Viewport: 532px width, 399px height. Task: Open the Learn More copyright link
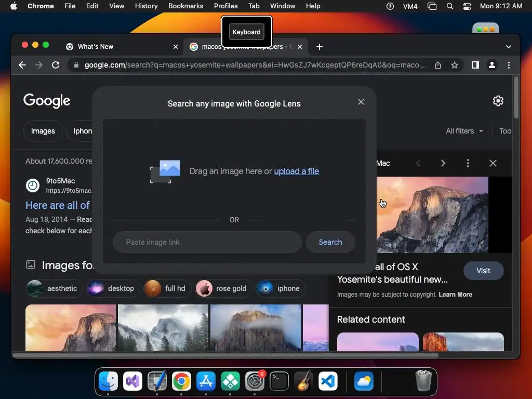455,295
